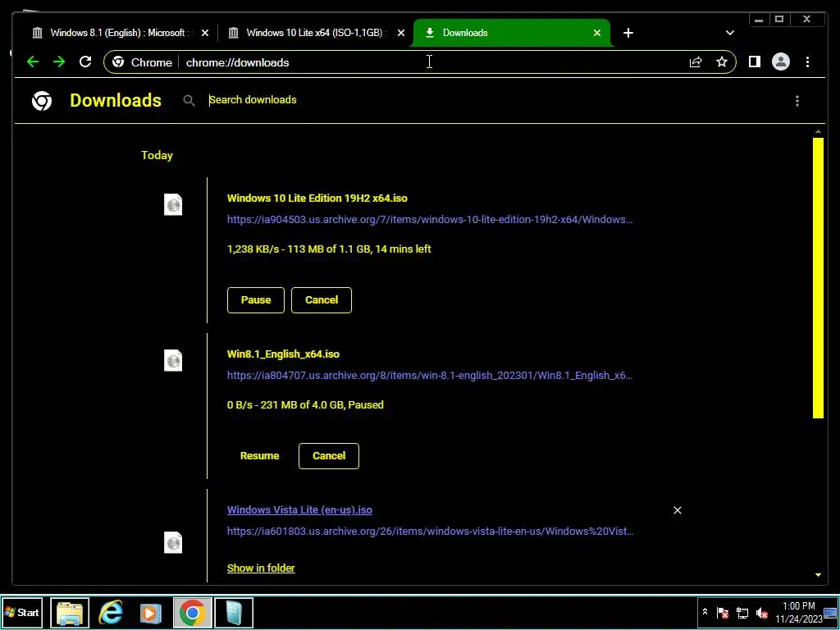Click the search magnifier icon

pos(189,100)
